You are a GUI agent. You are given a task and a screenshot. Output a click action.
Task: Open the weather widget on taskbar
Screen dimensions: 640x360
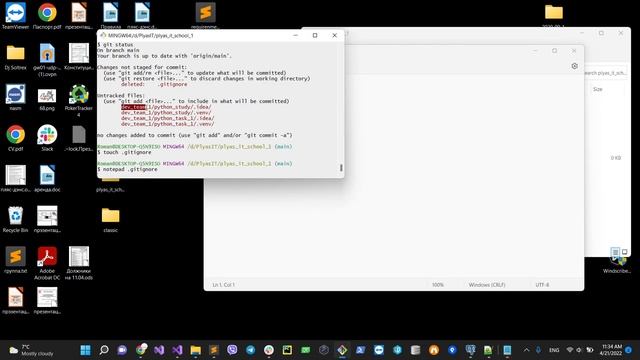(x=31, y=350)
